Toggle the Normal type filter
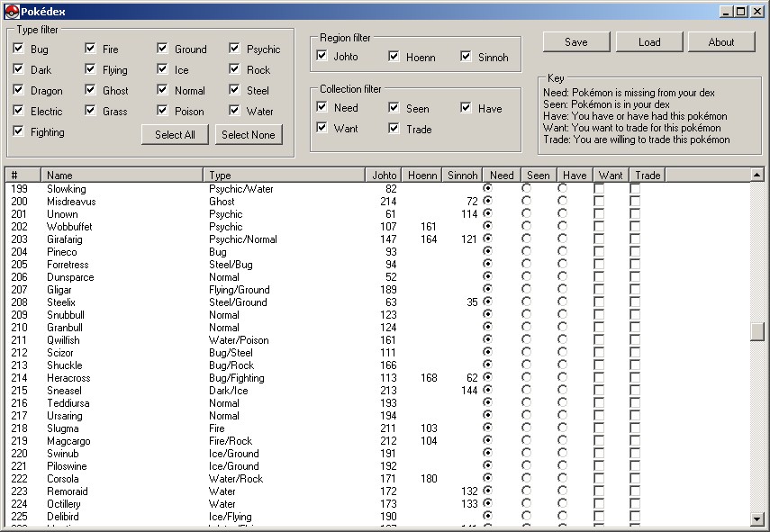 point(162,90)
